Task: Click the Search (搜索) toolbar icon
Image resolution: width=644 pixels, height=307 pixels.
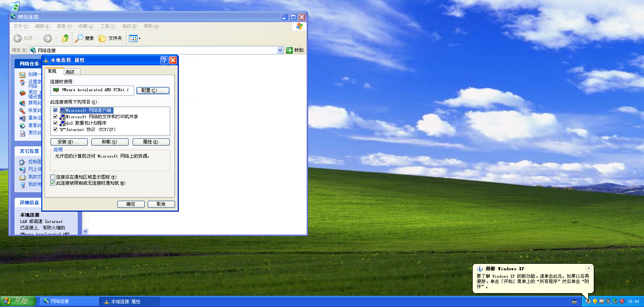Action: coord(79,38)
